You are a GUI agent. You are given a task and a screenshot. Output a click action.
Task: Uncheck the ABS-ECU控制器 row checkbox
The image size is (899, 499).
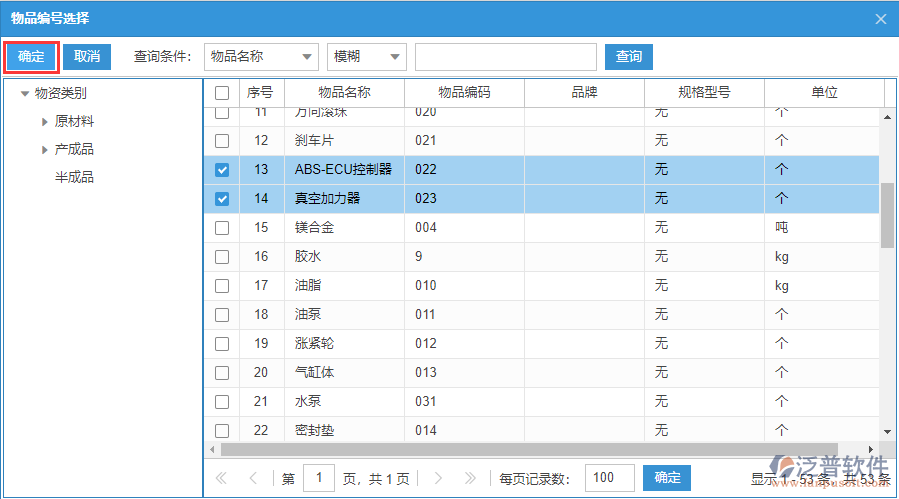[x=222, y=170]
